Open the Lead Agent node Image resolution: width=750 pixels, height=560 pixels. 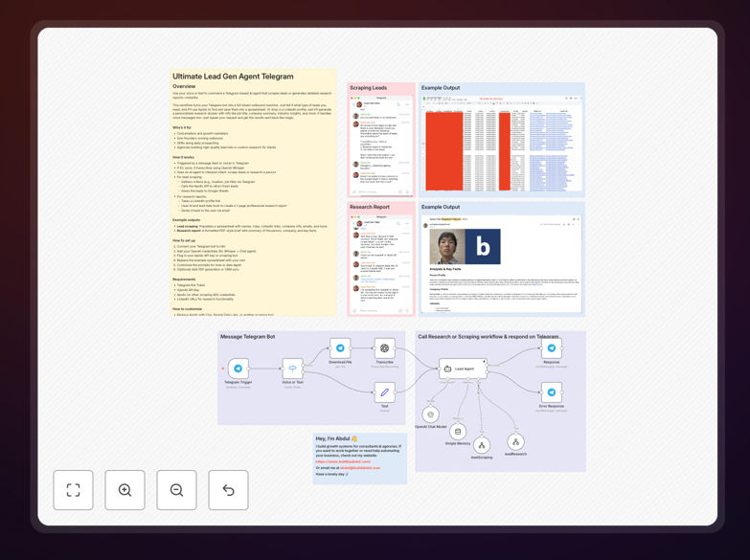pos(463,369)
